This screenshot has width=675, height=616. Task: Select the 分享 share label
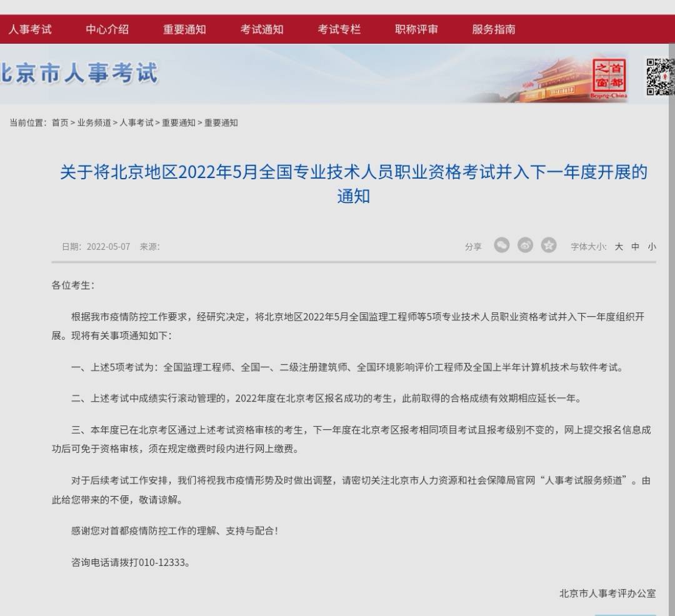(474, 246)
